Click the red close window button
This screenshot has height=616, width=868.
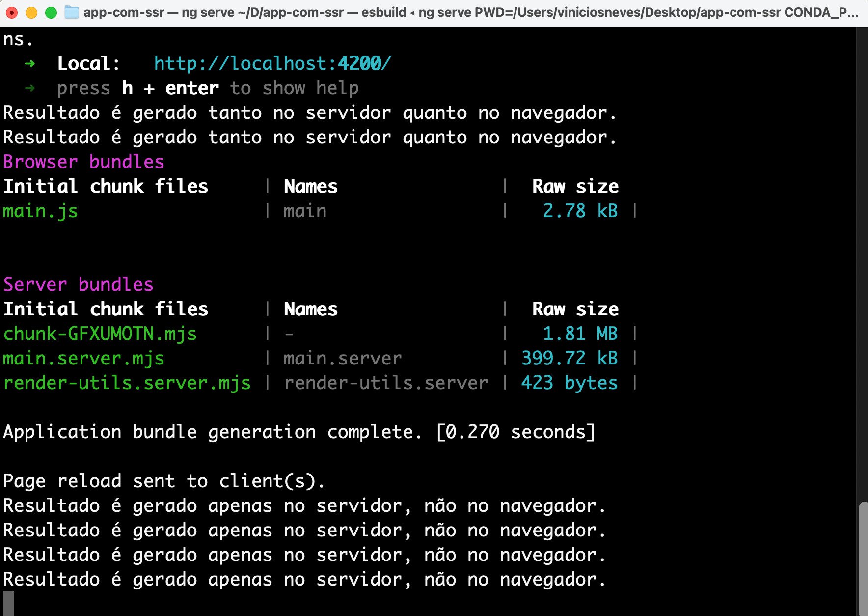(11, 12)
